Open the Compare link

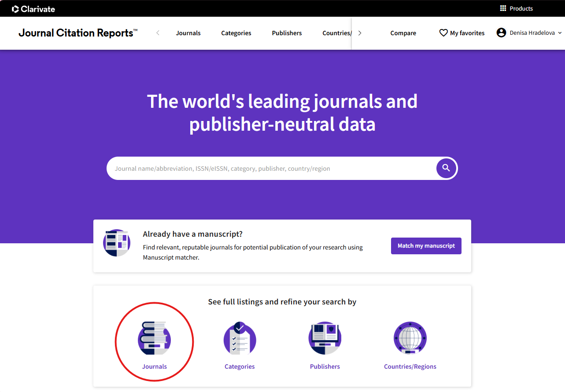[403, 33]
